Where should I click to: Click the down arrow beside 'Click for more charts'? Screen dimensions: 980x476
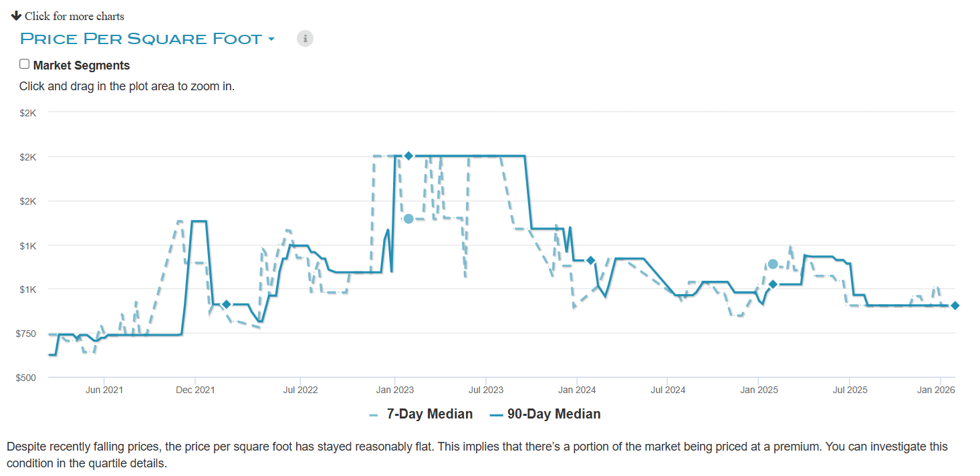(x=16, y=15)
